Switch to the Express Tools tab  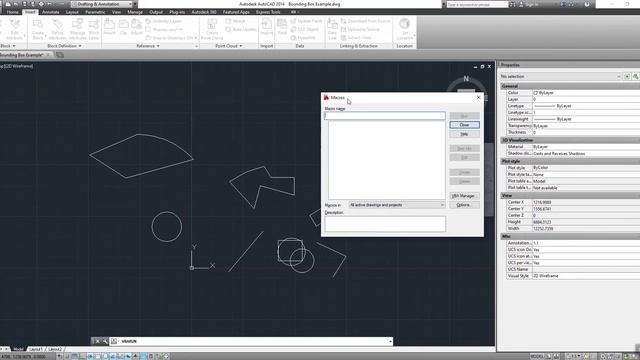click(x=268, y=12)
